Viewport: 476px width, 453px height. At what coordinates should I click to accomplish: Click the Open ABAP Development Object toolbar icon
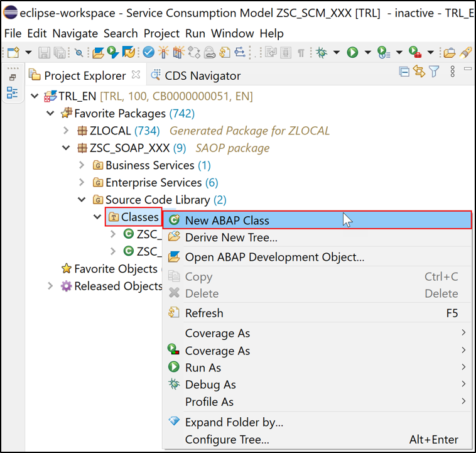pyautogui.click(x=98, y=53)
